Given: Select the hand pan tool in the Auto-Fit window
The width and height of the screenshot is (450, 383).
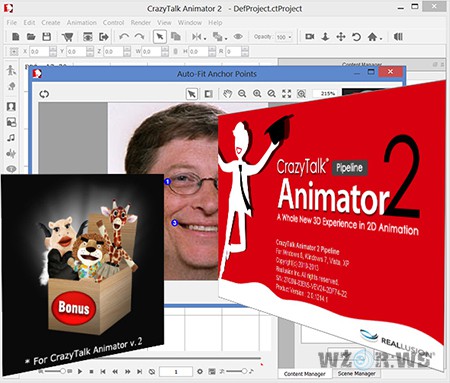Looking at the screenshot, I should tap(228, 94).
